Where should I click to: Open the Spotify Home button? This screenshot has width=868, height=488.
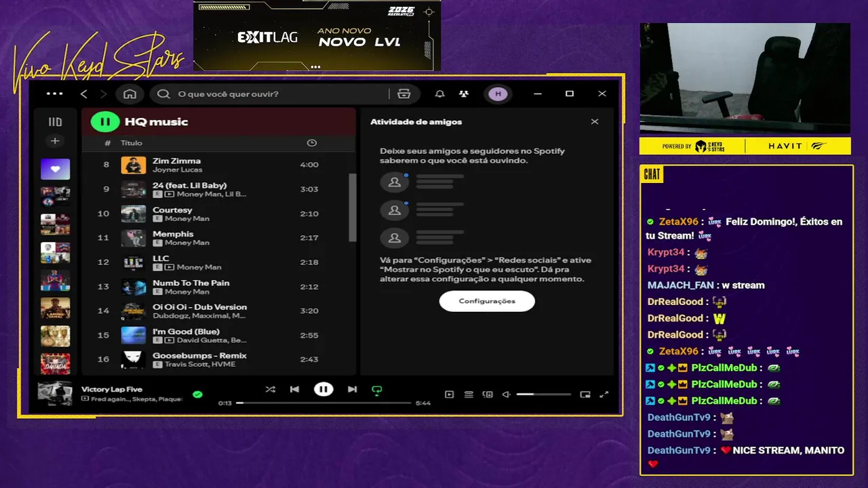click(x=130, y=94)
